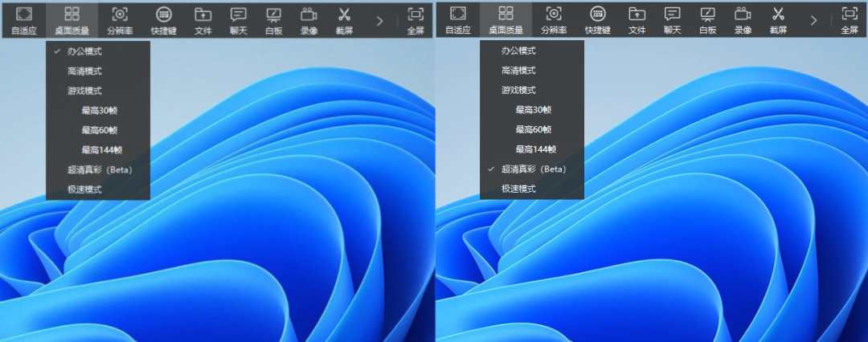Open 聊天 chat icon in left screenshot
This screenshot has width=868, height=342.
[239, 14]
